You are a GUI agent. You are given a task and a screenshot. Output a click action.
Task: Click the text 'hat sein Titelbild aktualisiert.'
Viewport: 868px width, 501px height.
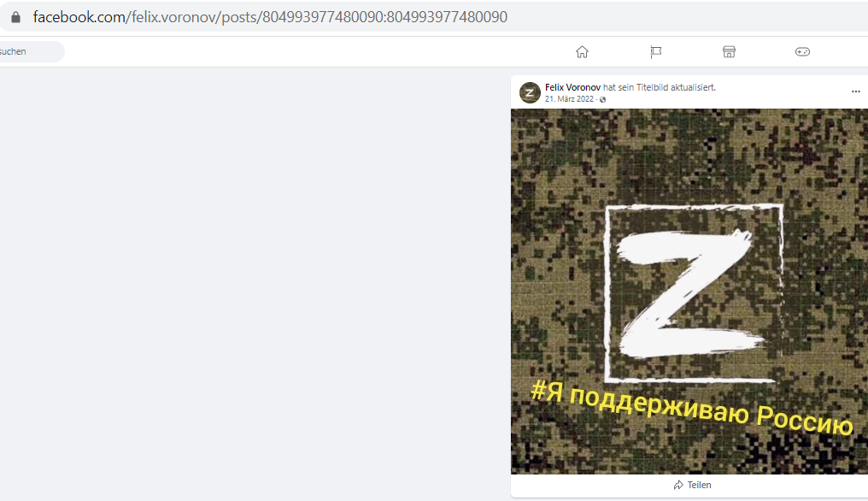(x=660, y=87)
